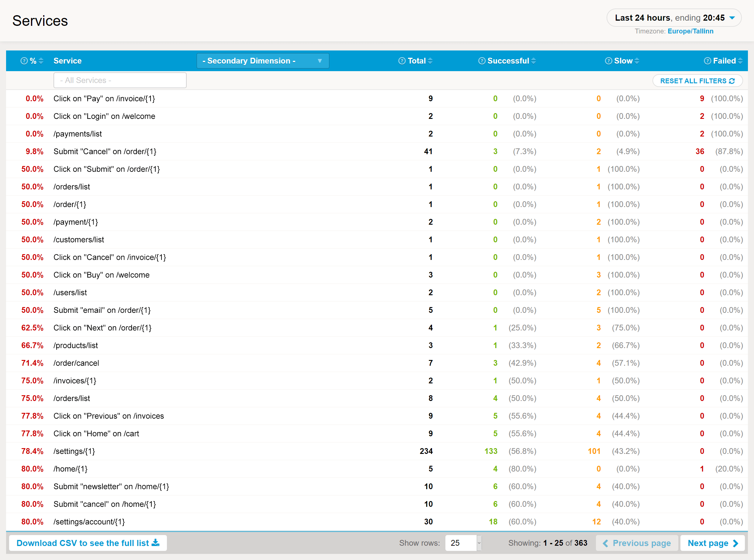754x560 pixels.
Task: Click help icon next to % column
Action: (x=24, y=61)
